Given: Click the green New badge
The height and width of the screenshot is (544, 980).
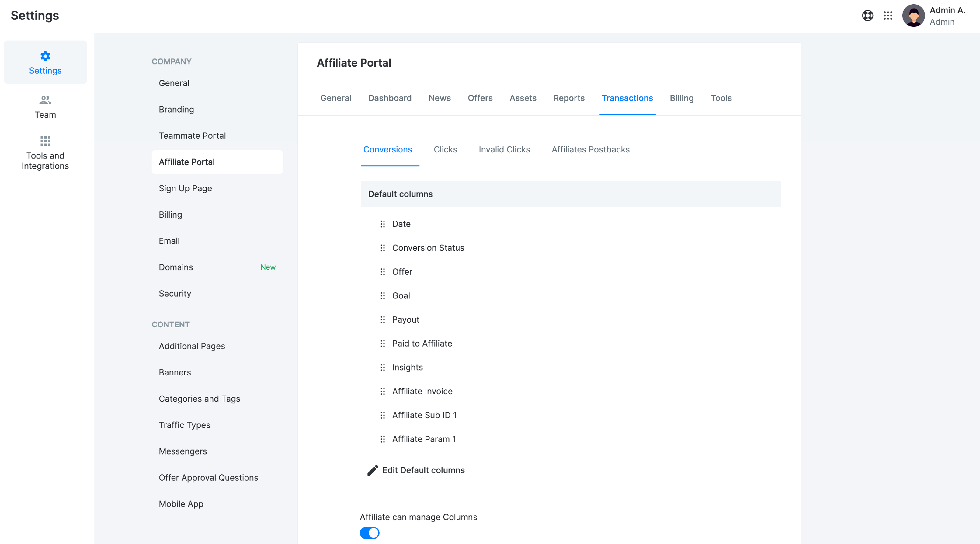Looking at the screenshot, I should pos(268,267).
